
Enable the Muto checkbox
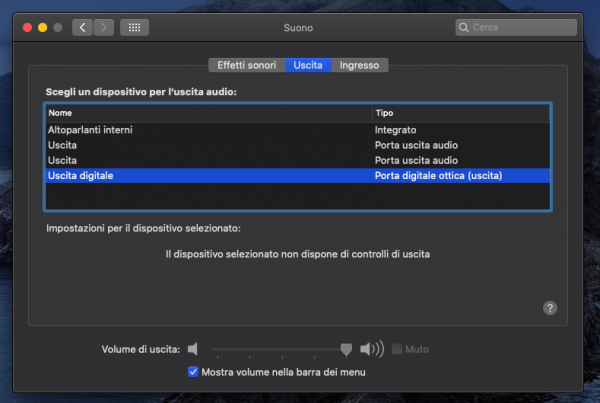pos(398,349)
